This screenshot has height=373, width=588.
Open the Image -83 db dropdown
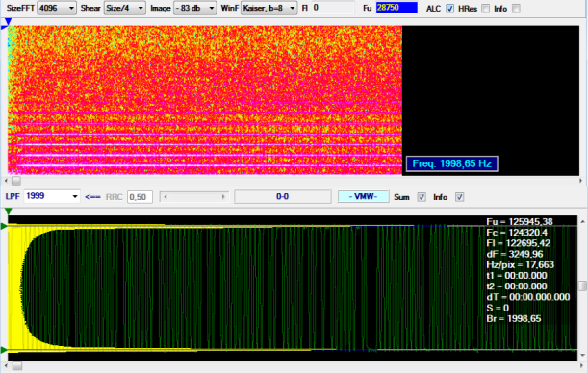(x=195, y=8)
